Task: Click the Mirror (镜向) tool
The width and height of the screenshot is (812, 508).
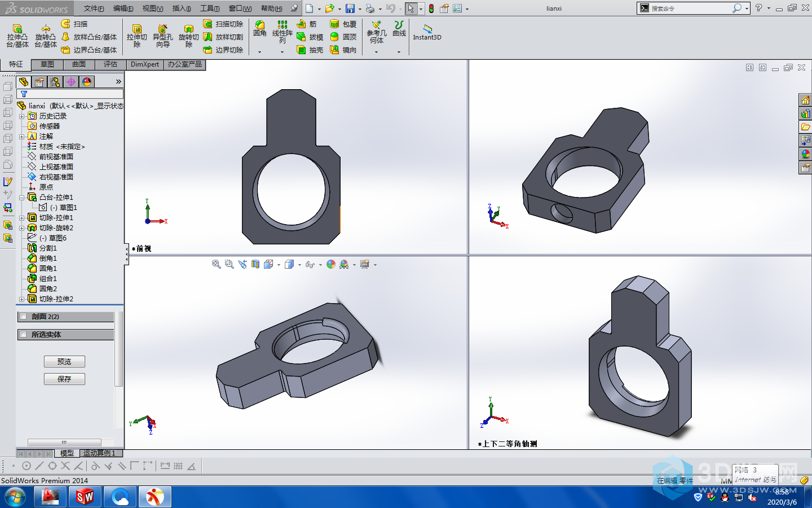Action: point(343,50)
